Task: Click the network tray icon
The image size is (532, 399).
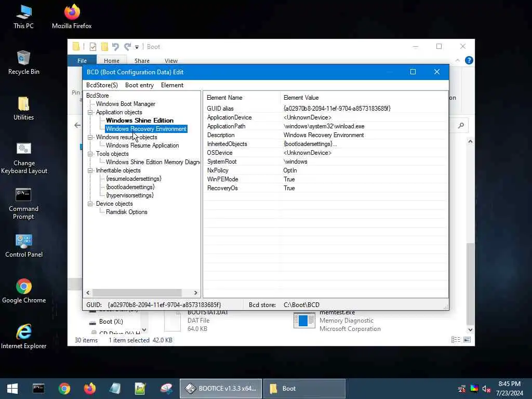Action: point(461,389)
